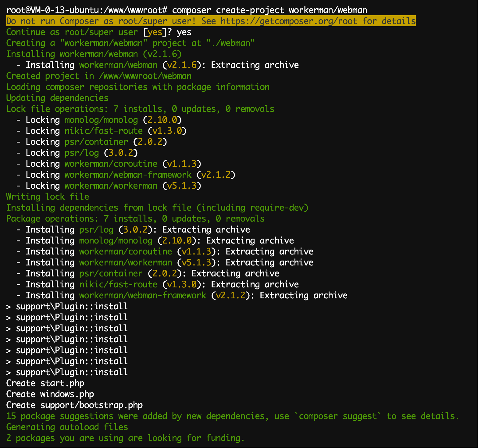Viewport: 478px width, 448px height.
Task: Click 'Installing dependencies from lock file' line
Action: [157, 208]
